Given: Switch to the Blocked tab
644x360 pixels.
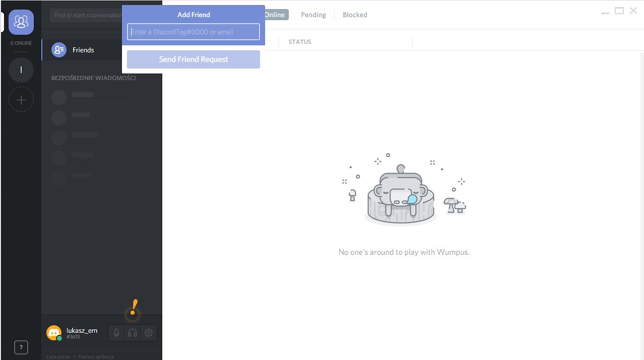Looking at the screenshot, I should tap(355, 15).
